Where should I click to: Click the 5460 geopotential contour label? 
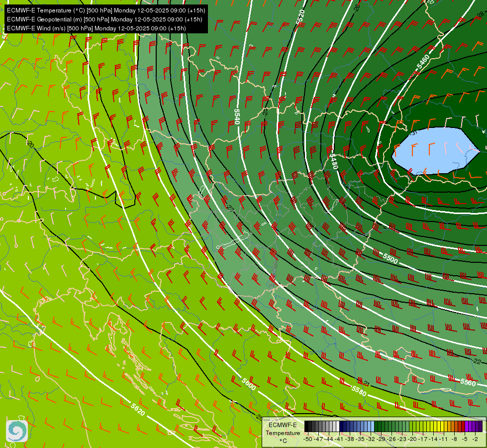[423, 62]
